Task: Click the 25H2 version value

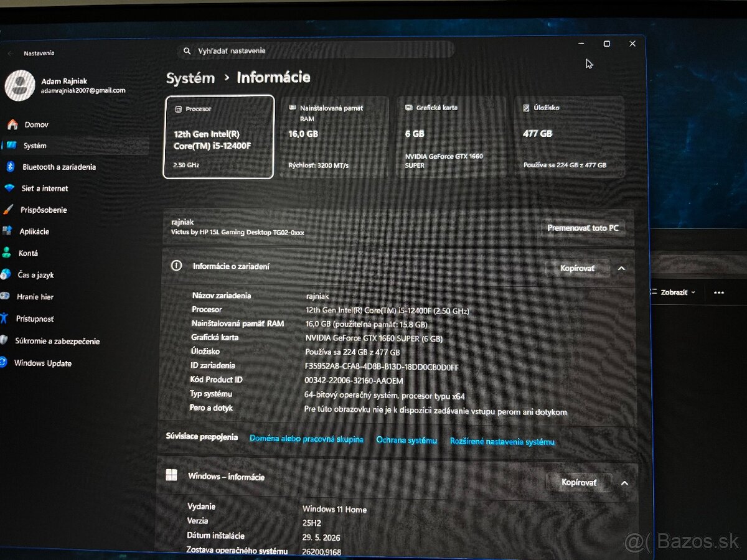Action: pos(312,524)
